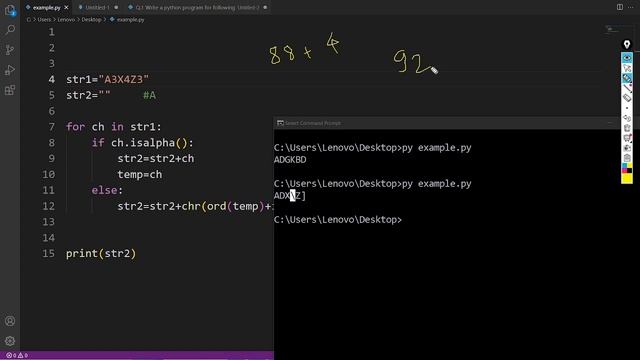Screen dimensions: 640x360
Task: Open the editor More Actions ellipsis
Action: pos(631,7)
